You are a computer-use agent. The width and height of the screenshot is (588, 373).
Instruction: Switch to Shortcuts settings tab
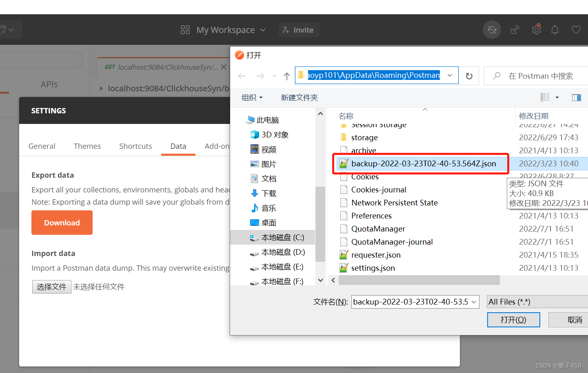(135, 146)
